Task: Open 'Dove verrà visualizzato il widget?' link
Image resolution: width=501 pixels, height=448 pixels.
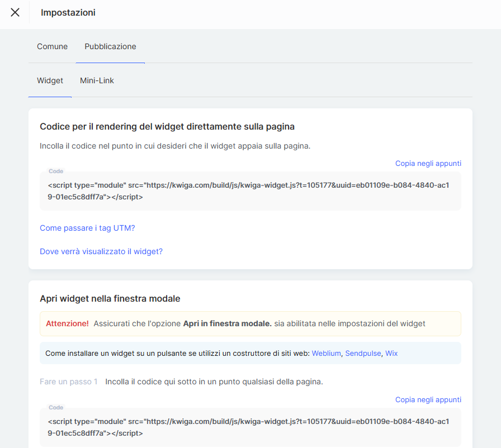Action: pyautogui.click(x=101, y=251)
